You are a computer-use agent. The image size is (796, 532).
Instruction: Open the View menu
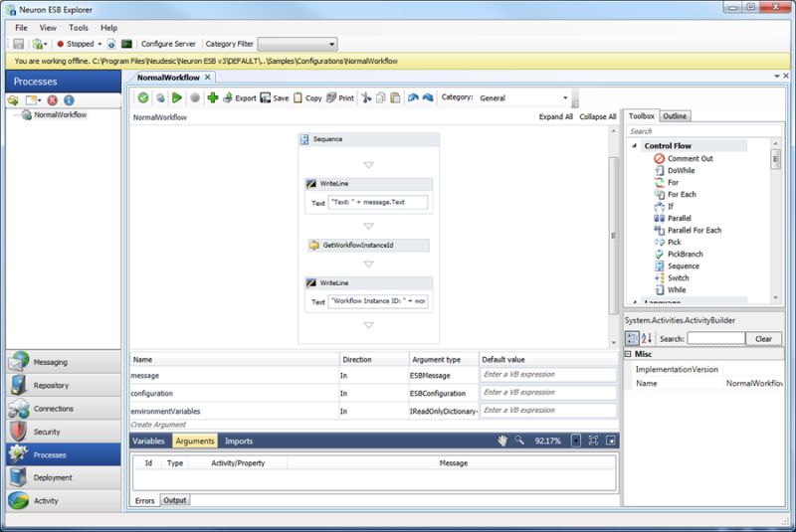(48, 28)
